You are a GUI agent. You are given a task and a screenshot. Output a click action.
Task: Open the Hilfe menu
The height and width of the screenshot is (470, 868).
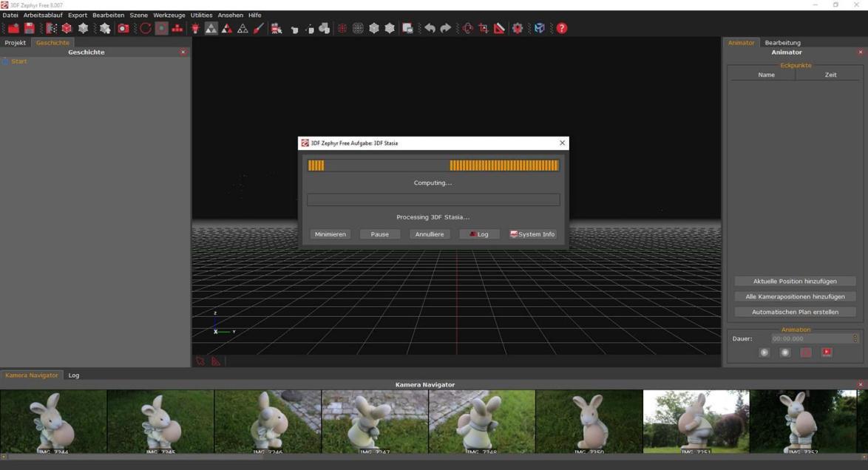click(x=254, y=15)
